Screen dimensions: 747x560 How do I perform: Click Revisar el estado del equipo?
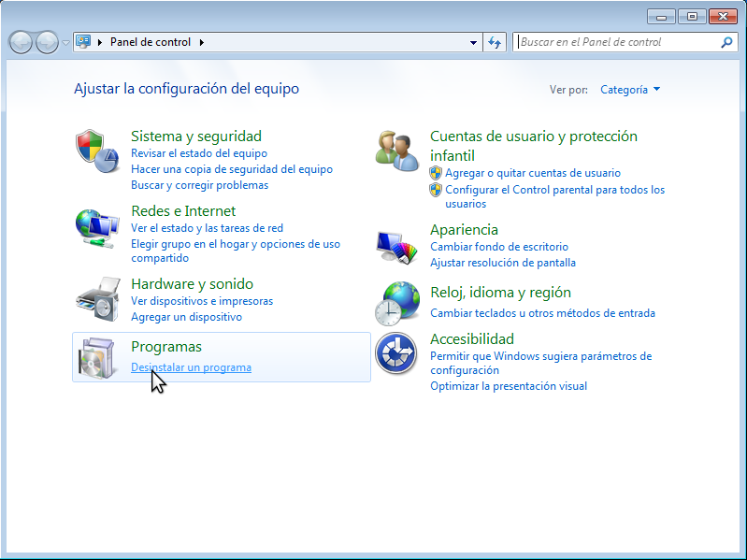pos(199,153)
